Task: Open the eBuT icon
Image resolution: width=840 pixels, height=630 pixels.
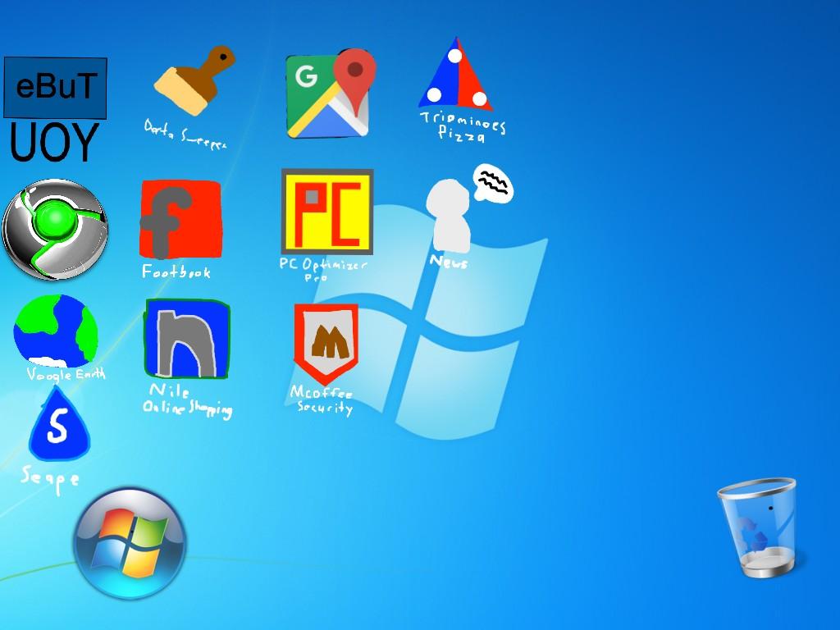Action: coord(55,88)
